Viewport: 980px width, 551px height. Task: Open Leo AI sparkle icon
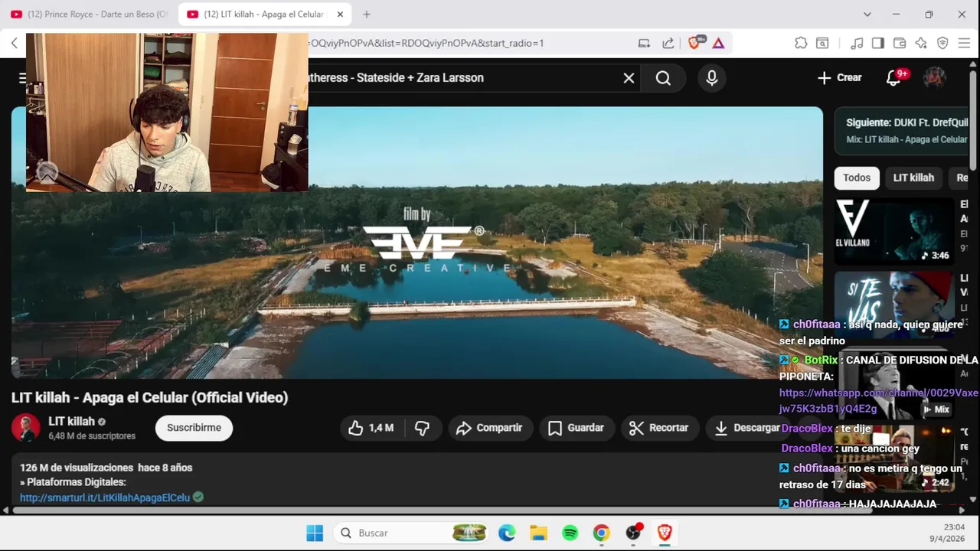click(x=921, y=43)
